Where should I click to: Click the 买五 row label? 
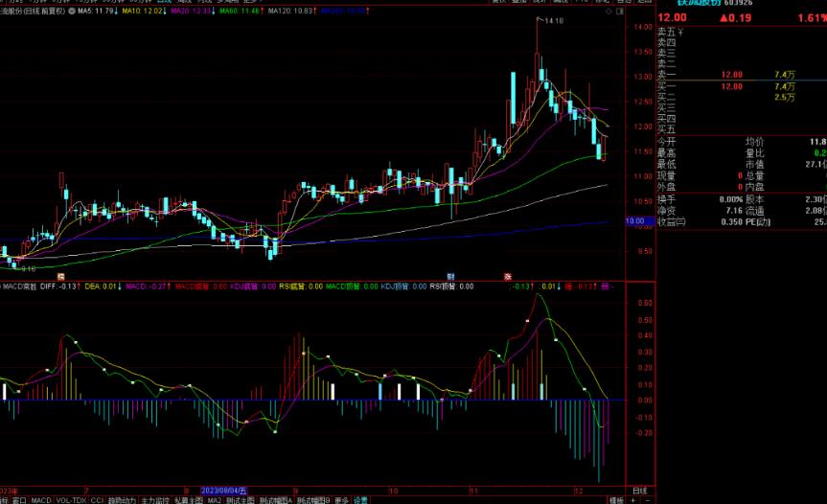click(667, 129)
